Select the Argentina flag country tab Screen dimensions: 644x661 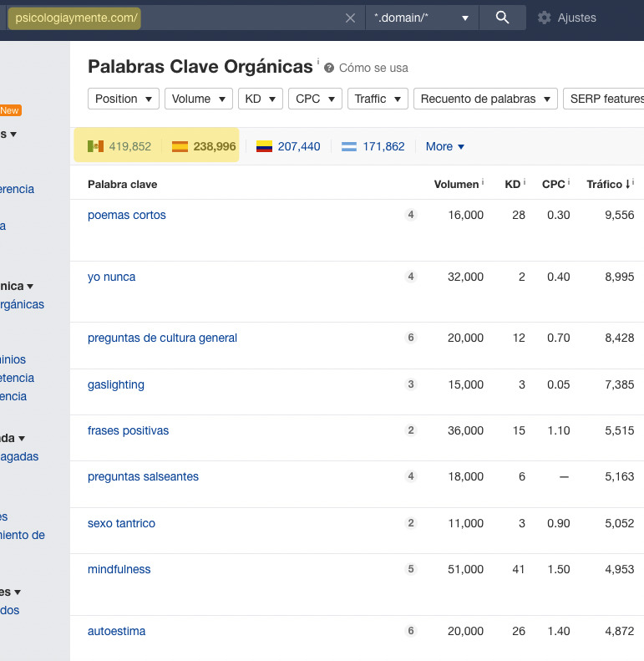coord(373,146)
